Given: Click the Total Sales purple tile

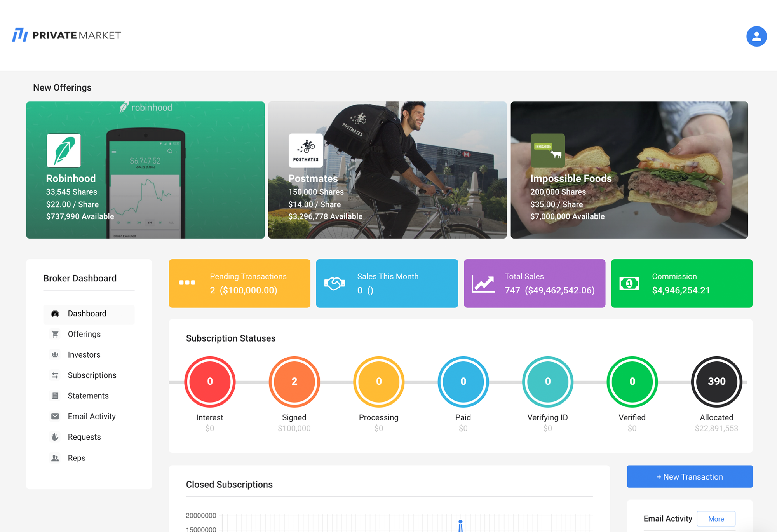Looking at the screenshot, I should [535, 283].
